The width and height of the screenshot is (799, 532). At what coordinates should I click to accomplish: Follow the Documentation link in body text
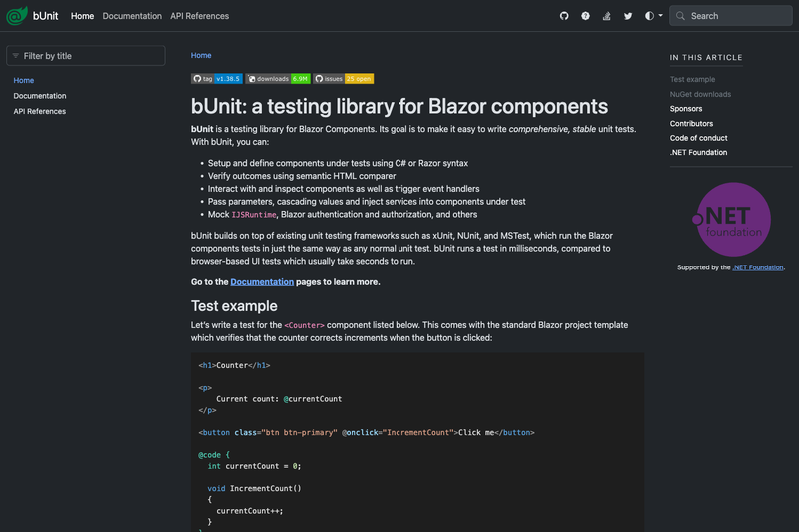[x=262, y=282]
